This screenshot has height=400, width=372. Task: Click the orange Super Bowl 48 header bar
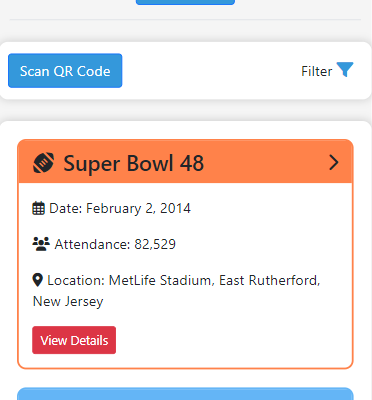(185, 161)
